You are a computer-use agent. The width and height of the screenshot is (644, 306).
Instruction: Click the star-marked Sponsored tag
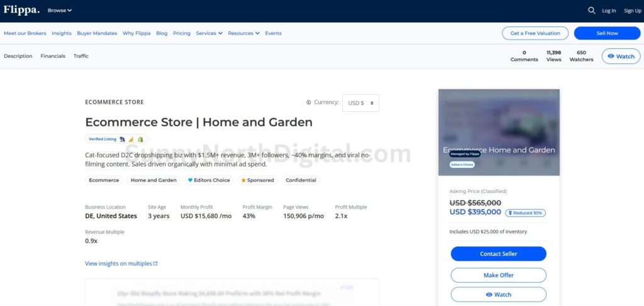257,180
